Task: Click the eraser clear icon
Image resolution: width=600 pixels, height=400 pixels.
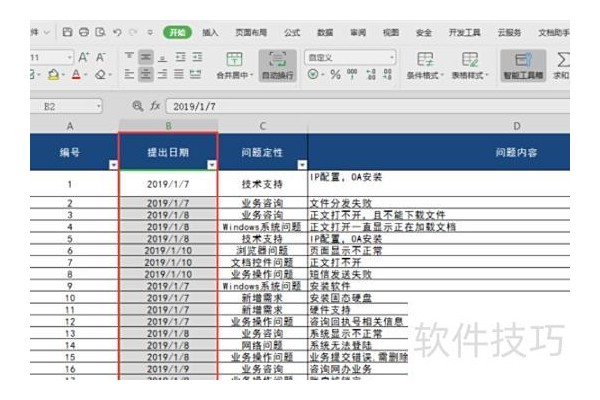Action: point(100,74)
